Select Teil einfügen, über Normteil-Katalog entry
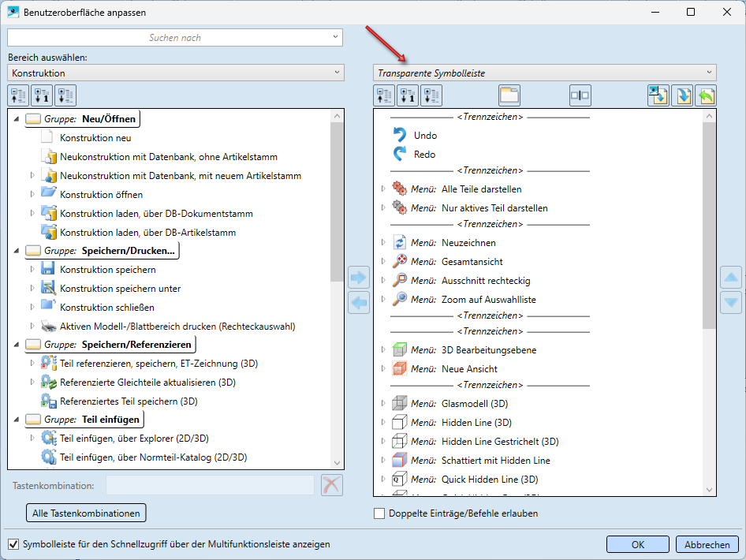Image resolution: width=746 pixels, height=560 pixels. pos(153,457)
